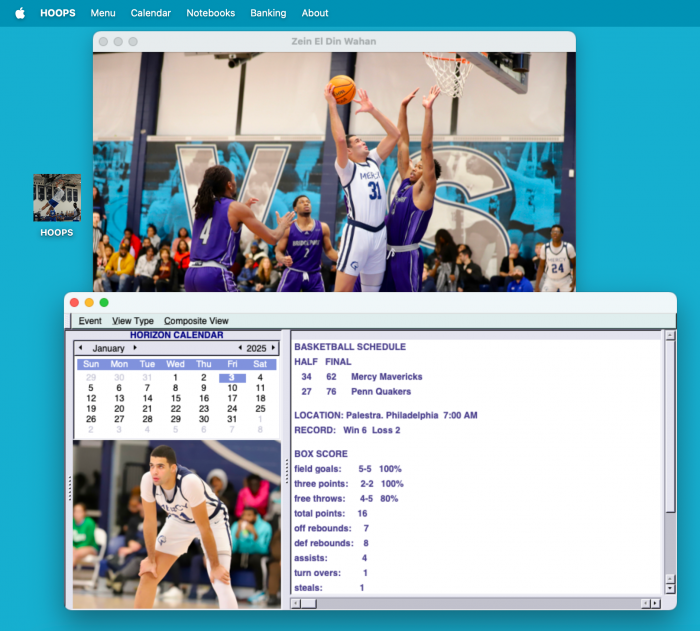The height and width of the screenshot is (631, 700).
Task: Select January 15 in the calendar
Action: coord(176,398)
